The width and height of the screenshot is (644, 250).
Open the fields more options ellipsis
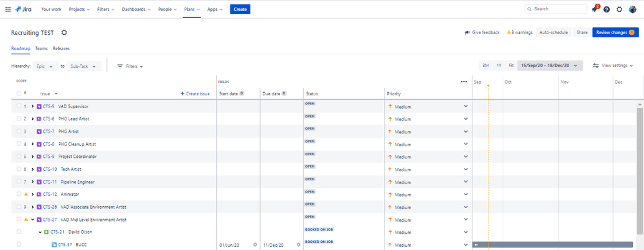coord(464,82)
